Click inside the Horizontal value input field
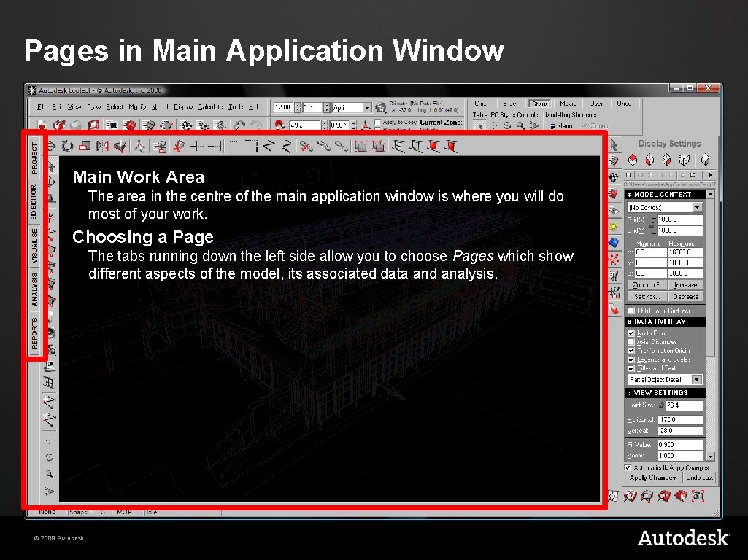This screenshot has width=748, height=560. click(x=681, y=419)
